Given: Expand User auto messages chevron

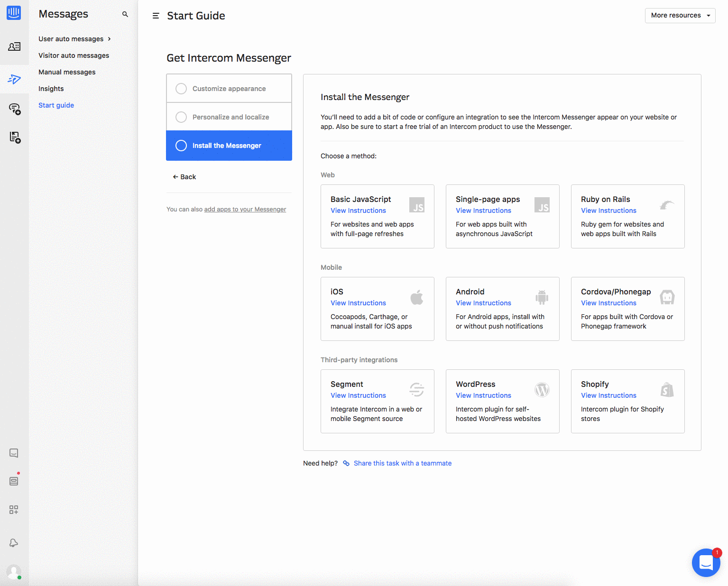Looking at the screenshot, I should point(109,39).
